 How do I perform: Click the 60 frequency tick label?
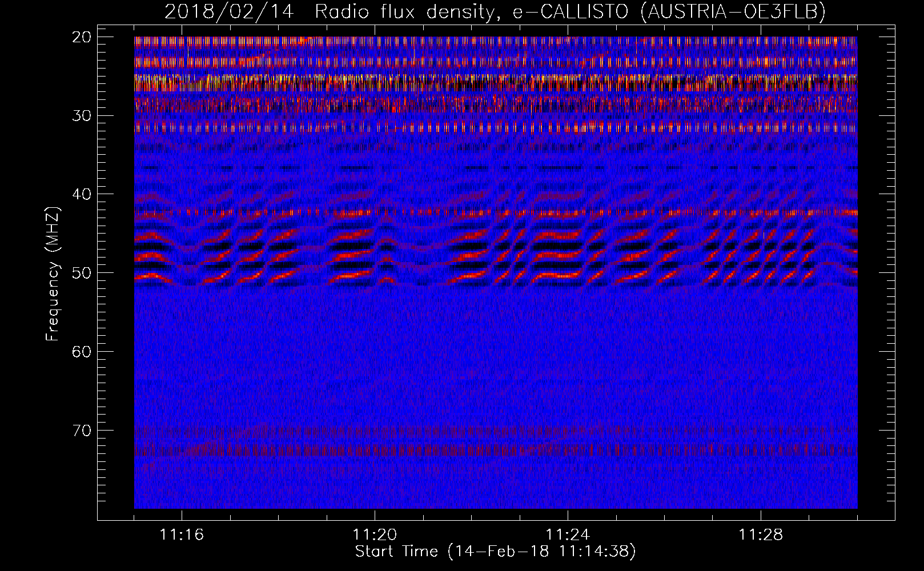tap(82, 352)
